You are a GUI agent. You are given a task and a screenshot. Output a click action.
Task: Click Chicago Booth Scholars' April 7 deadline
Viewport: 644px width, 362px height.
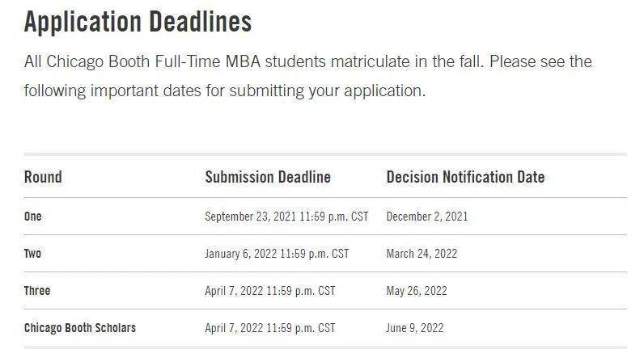(x=269, y=328)
